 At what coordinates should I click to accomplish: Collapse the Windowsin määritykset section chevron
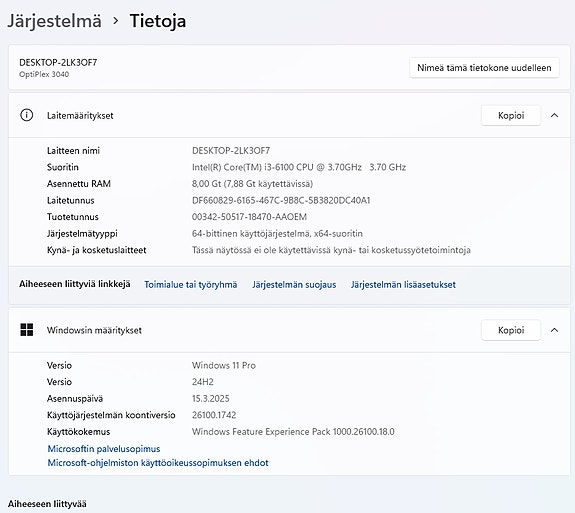[x=554, y=330]
